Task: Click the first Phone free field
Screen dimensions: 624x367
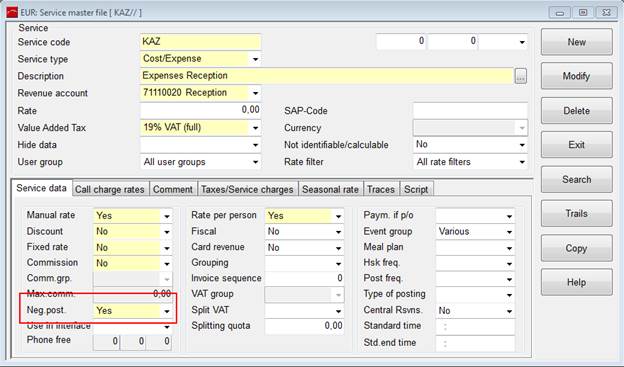Action: (106, 342)
